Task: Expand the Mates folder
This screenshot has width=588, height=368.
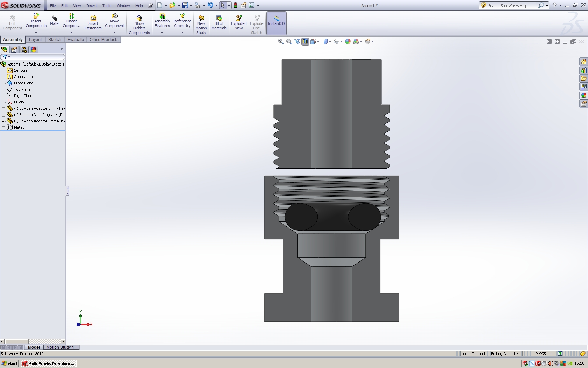Action: (3, 127)
